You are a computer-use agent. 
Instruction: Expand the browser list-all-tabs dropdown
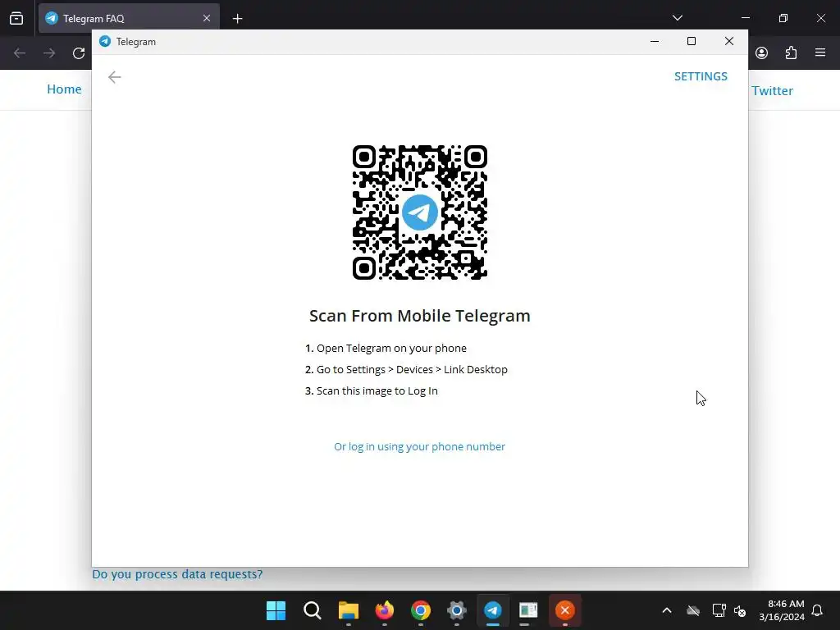(x=677, y=18)
